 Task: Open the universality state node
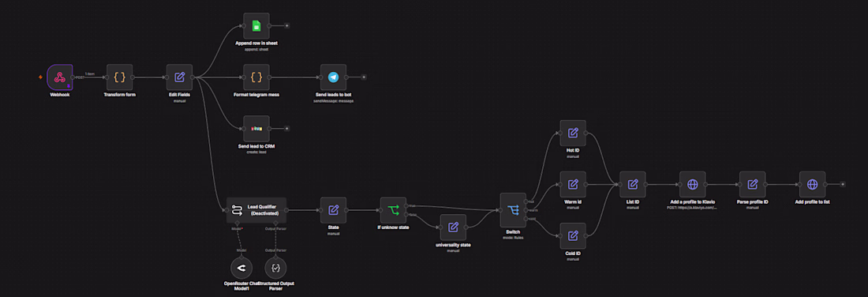(x=453, y=227)
